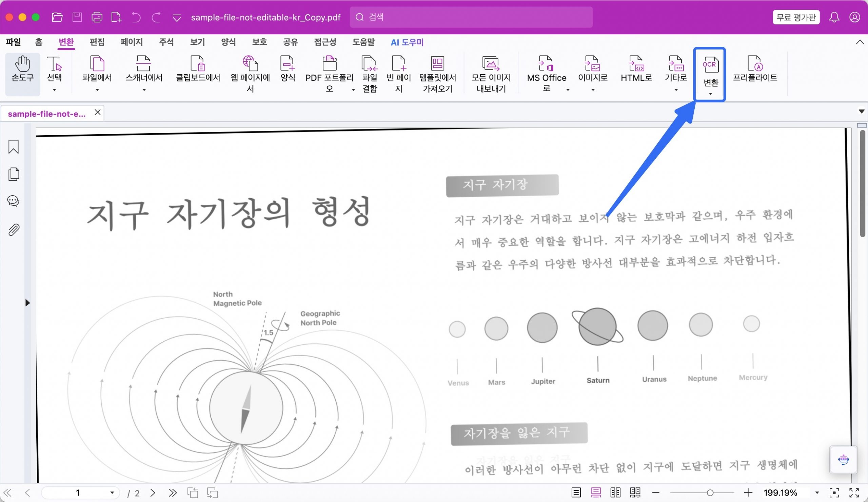
Task: Open the comments side panel
Action: point(14,201)
